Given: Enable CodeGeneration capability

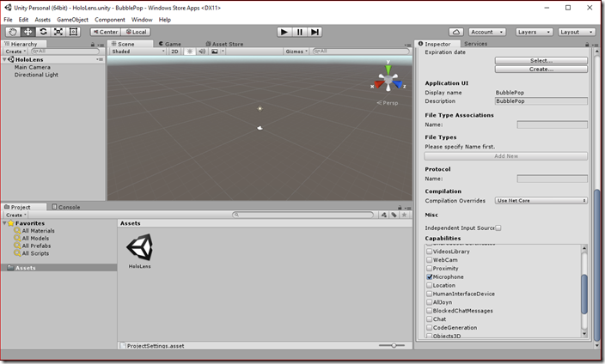Looking at the screenshot, I should [x=429, y=328].
